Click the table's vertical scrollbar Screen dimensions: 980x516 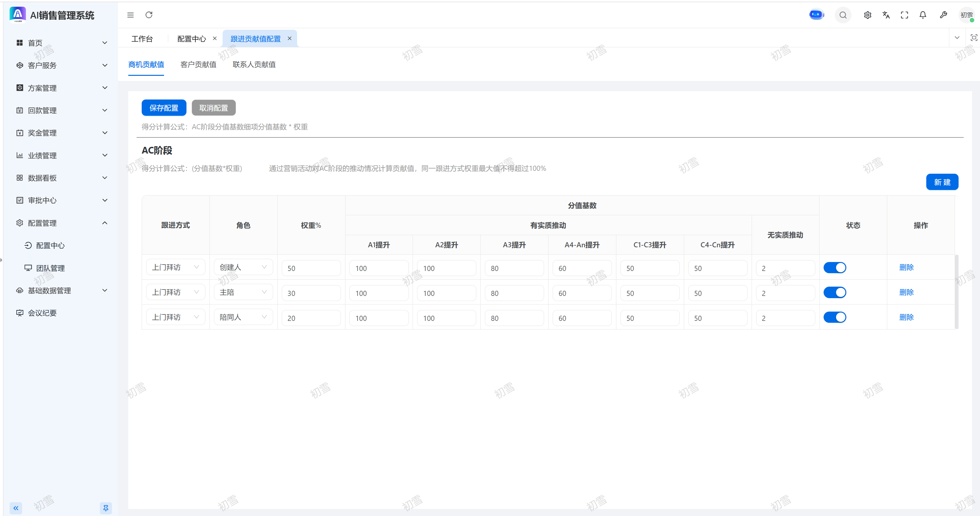tap(956, 291)
